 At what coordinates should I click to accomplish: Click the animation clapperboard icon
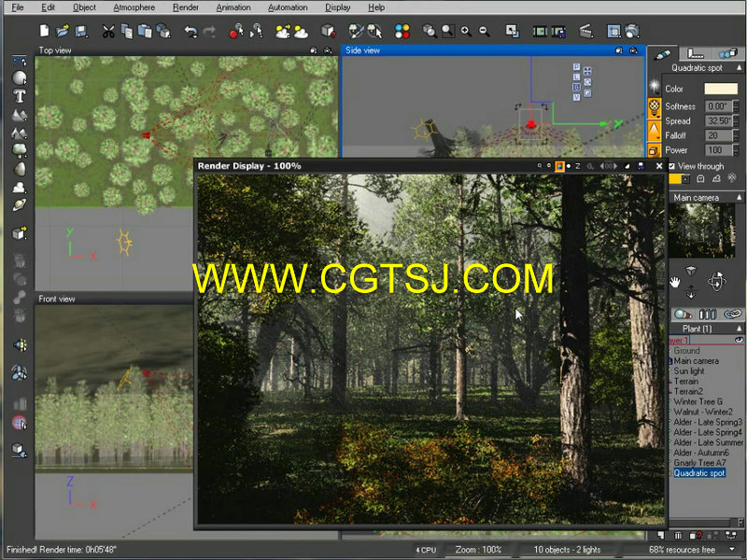click(x=586, y=32)
